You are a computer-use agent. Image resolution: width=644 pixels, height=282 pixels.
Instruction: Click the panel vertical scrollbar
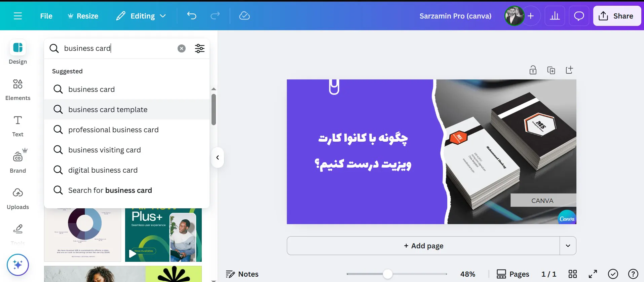(214, 109)
